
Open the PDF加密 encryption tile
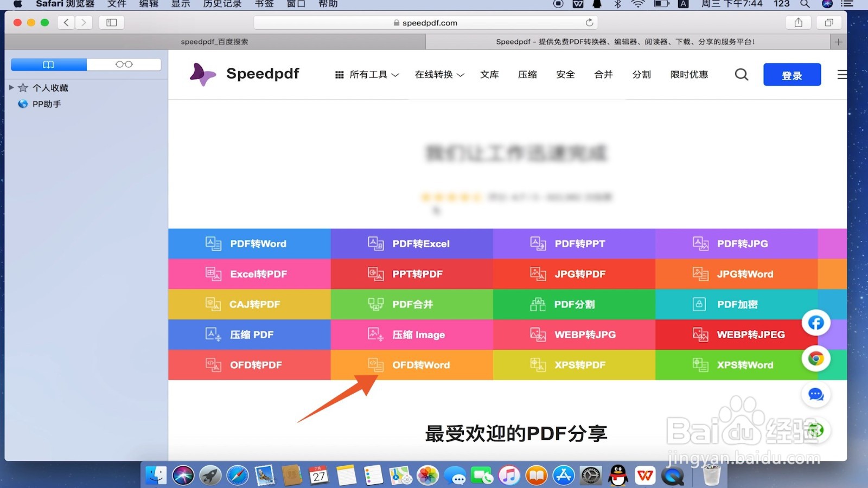pos(736,304)
